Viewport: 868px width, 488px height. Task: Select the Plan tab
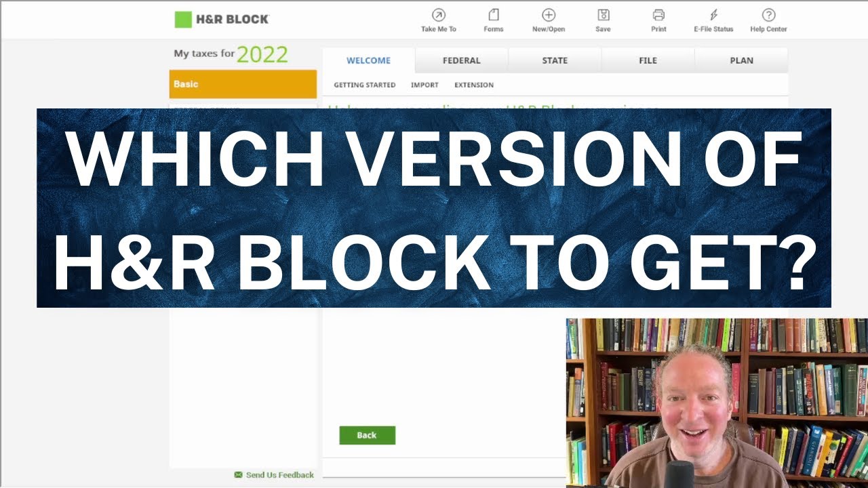pos(741,60)
